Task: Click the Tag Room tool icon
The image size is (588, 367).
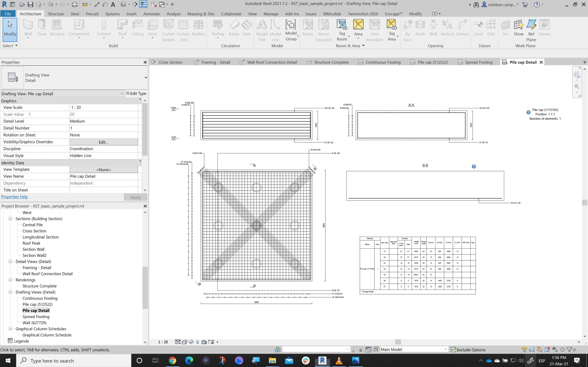Action: pos(342,25)
